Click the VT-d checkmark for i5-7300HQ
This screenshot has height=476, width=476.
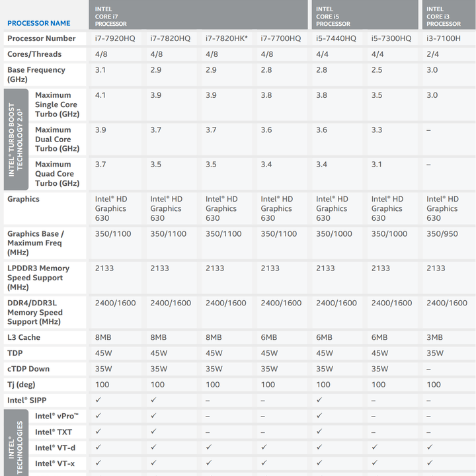pyautogui.click(x=374, y=447)
